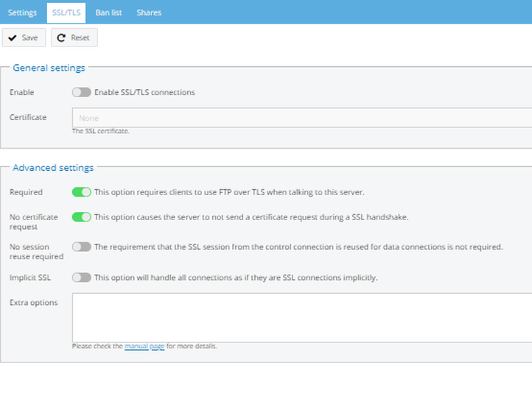Click the Advanced settings heading
Viewport: 532px width, 408px height.
coord(53,167)
